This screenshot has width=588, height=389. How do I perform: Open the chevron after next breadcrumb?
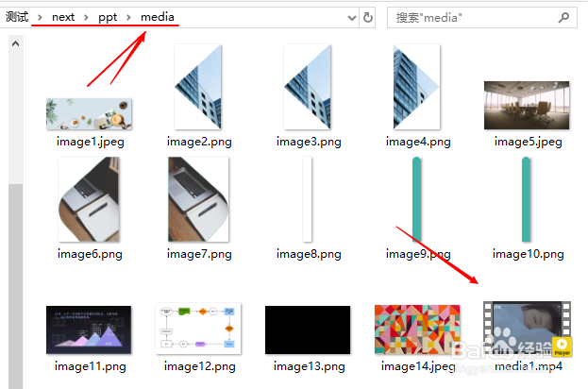pos(86,17)
